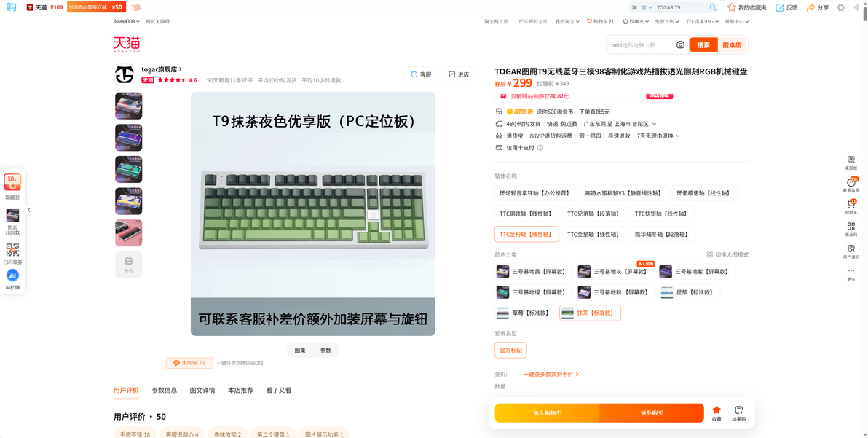Select package 官方标配
The image size is (868, 438).
[510, 350]
